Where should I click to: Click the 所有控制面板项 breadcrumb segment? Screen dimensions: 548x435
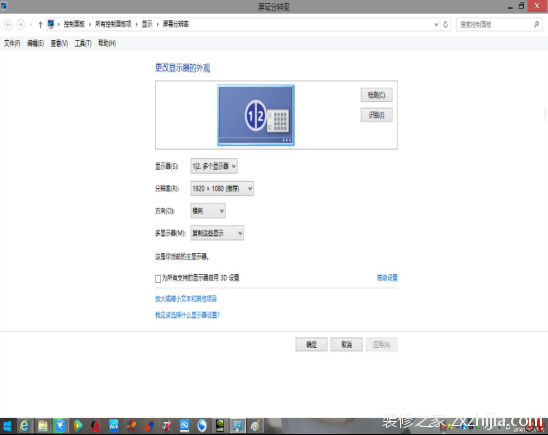113,24
